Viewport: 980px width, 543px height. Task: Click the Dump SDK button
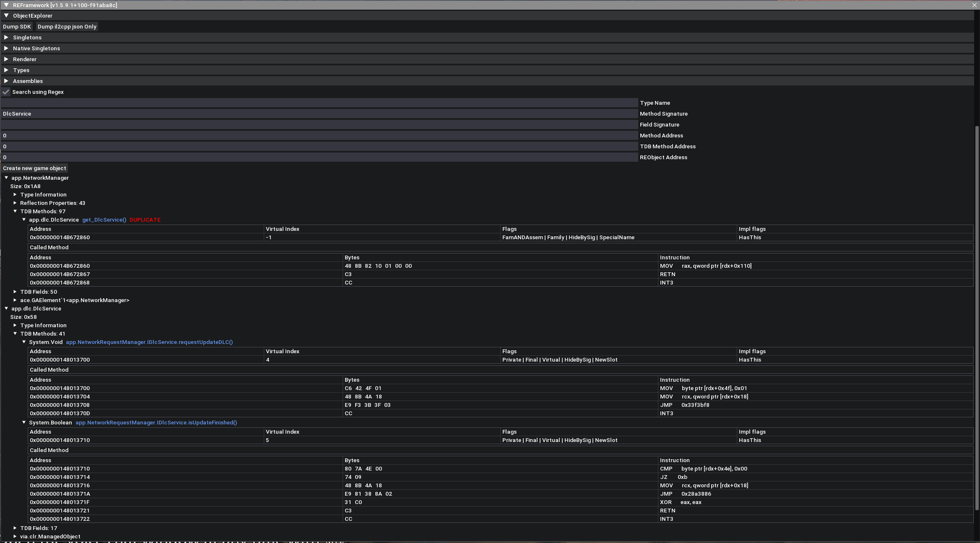17,26
